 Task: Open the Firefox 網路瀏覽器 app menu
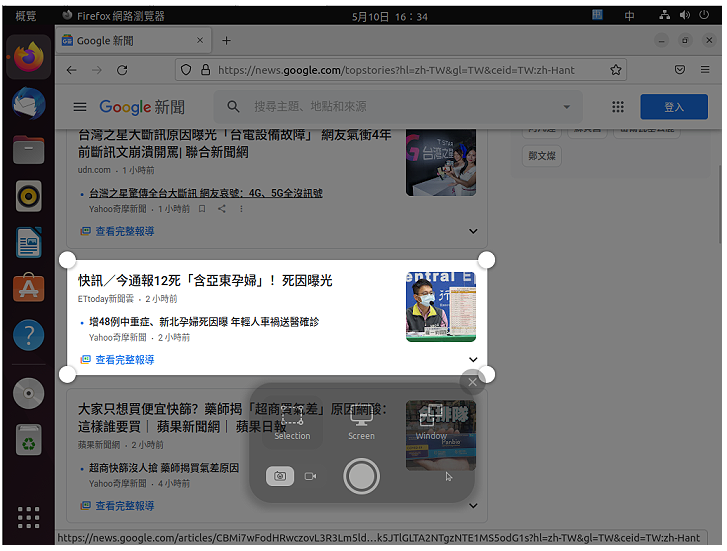pyautogui.click(x=114, y=16)
